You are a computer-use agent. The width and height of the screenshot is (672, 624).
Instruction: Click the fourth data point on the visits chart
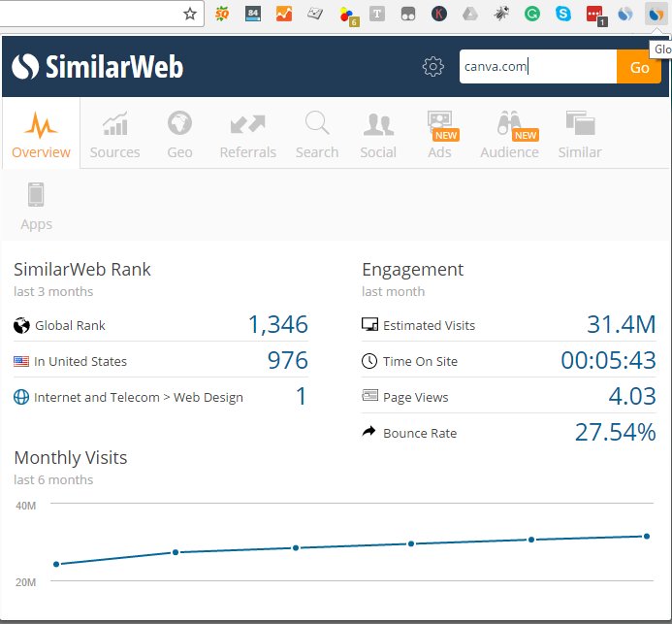point(410,543)
